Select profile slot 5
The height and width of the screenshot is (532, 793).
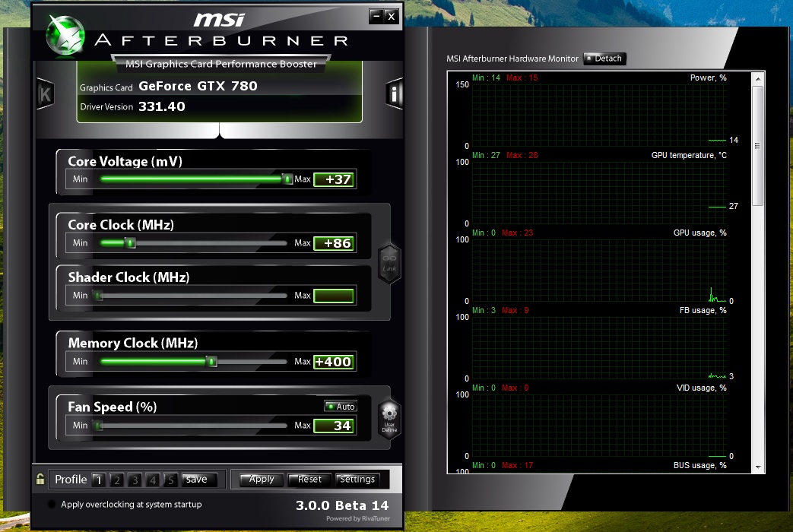170,480
